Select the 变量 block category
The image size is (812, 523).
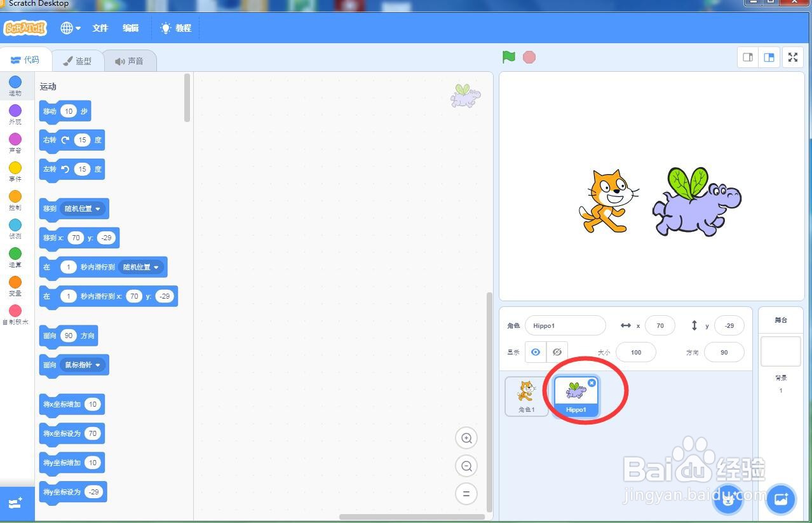click(15, 286)
